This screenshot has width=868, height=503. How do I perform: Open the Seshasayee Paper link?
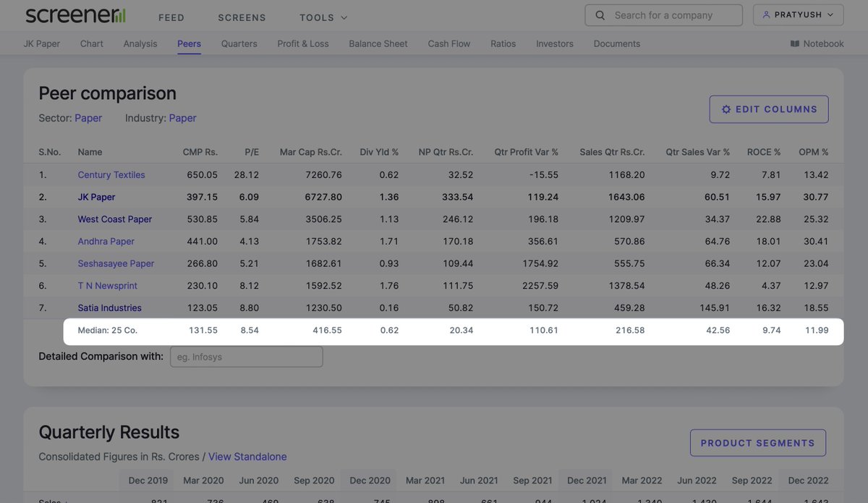pyautogui.click(x=116, y=263)
